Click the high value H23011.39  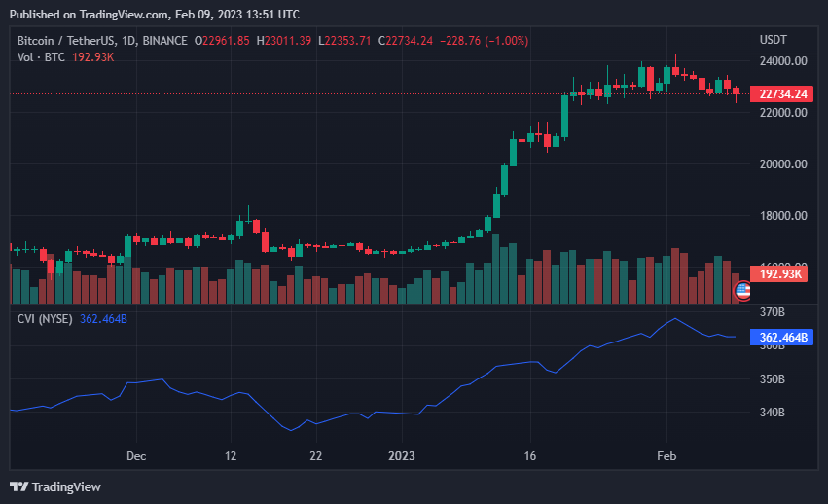click(284, 41)
